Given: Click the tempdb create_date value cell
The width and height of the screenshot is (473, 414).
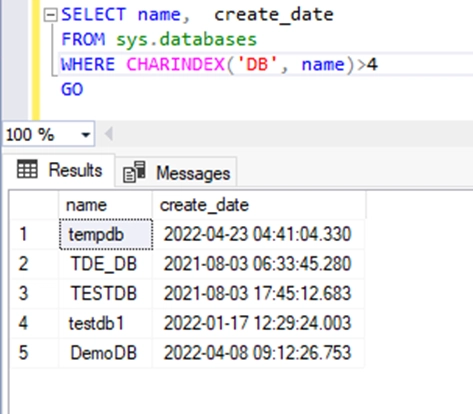Looking at the screenshot, I should point(258,234).
